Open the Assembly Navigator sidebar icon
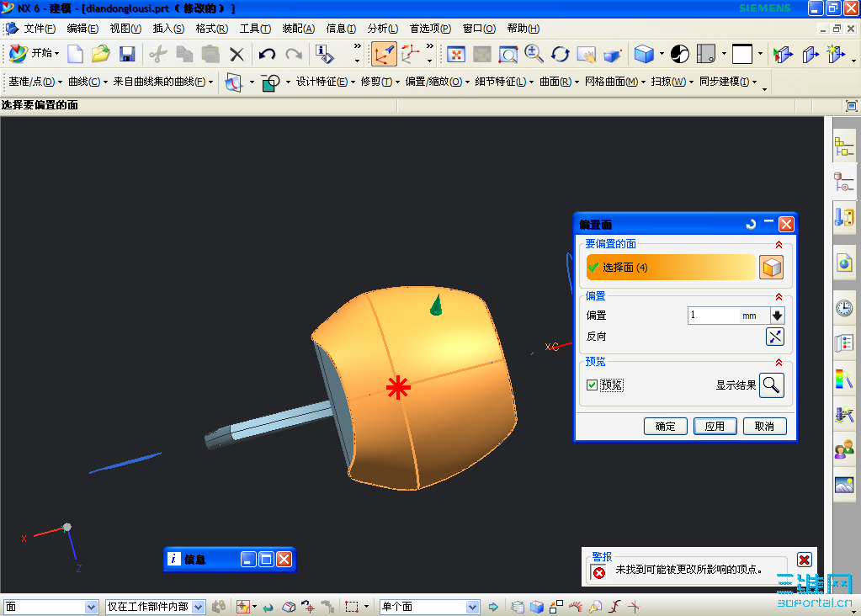861x616 pixels. [x=844, y=147]
